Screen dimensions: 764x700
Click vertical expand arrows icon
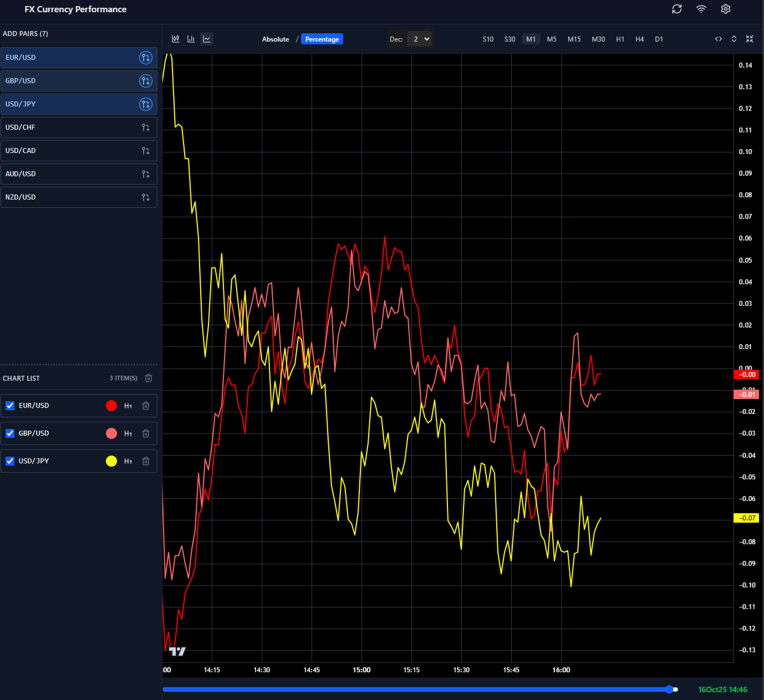click(734, 39)
